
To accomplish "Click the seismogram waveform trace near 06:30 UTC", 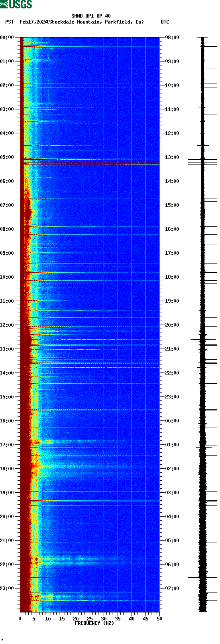I will (203, 578).
